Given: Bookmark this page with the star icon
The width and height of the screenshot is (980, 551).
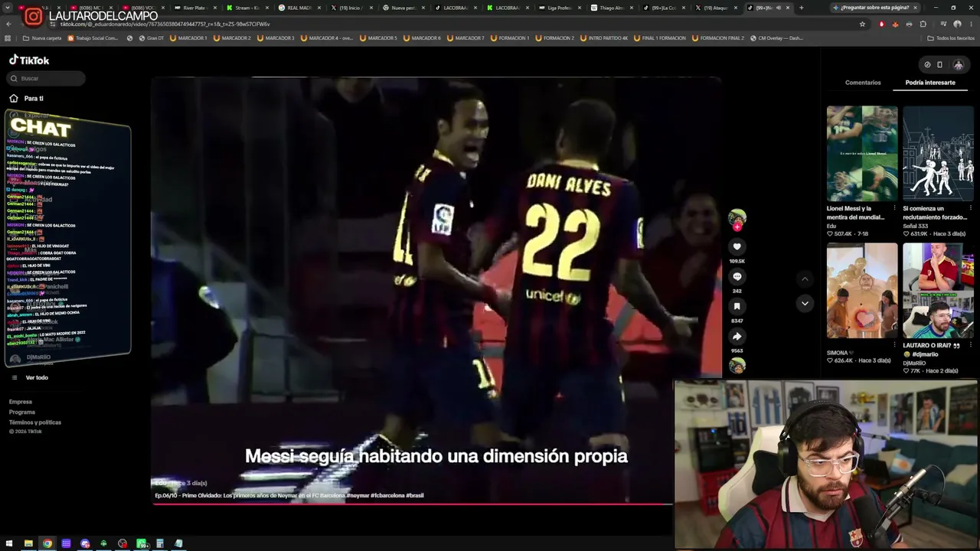Looking at the screenshot, I should click(x=862, y=24).
